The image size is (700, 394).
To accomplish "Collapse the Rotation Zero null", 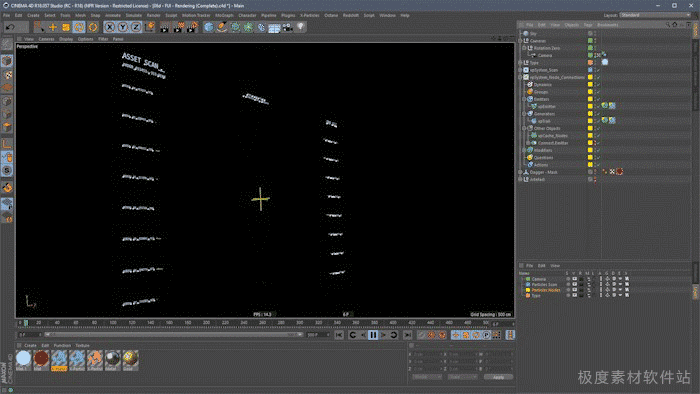I will (524, 48).
